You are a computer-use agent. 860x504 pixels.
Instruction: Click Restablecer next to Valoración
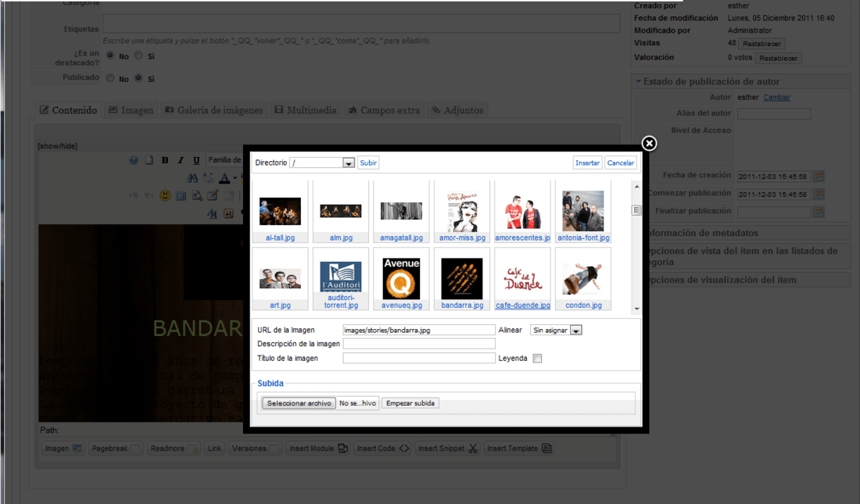[778, 58]
